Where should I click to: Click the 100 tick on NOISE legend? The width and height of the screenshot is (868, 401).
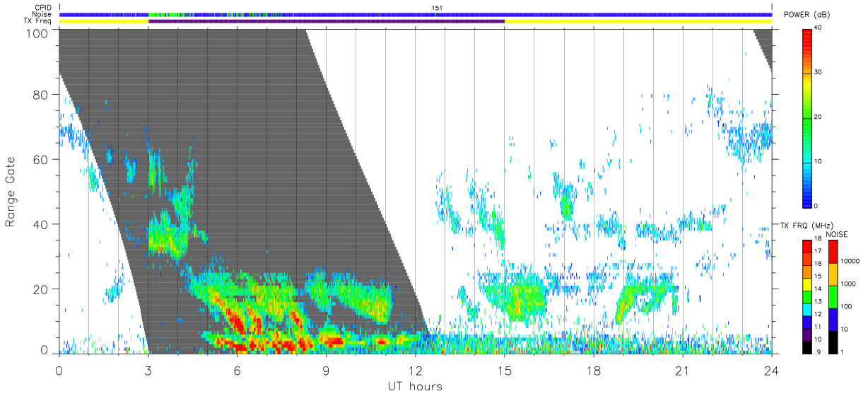(x=847, y=306)
